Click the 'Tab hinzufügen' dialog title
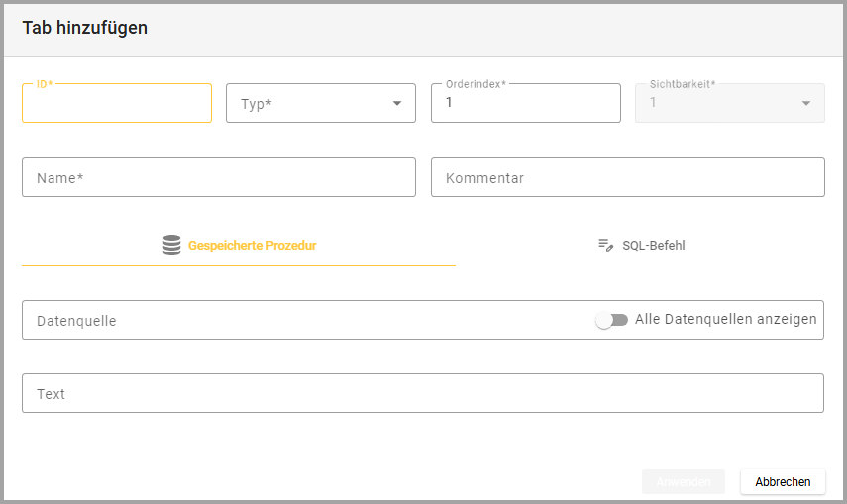Viewport: 847px width, 504px height. click(x=85, y=28)
